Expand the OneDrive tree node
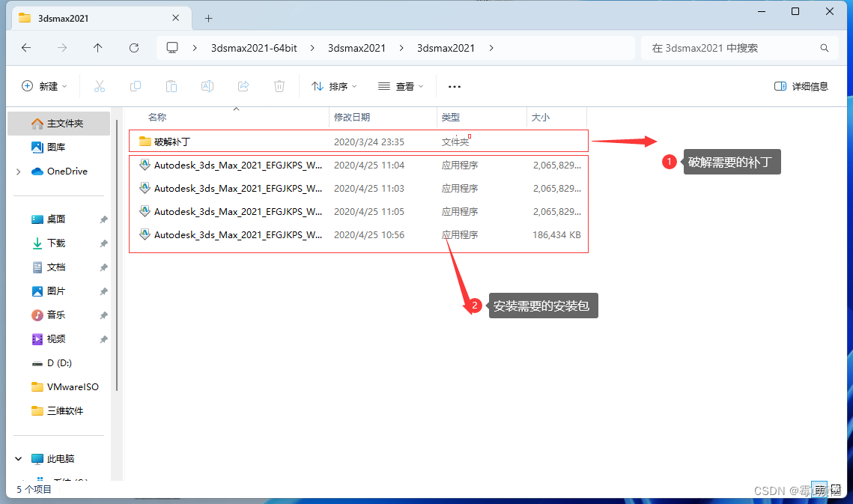 pos(19,171)
